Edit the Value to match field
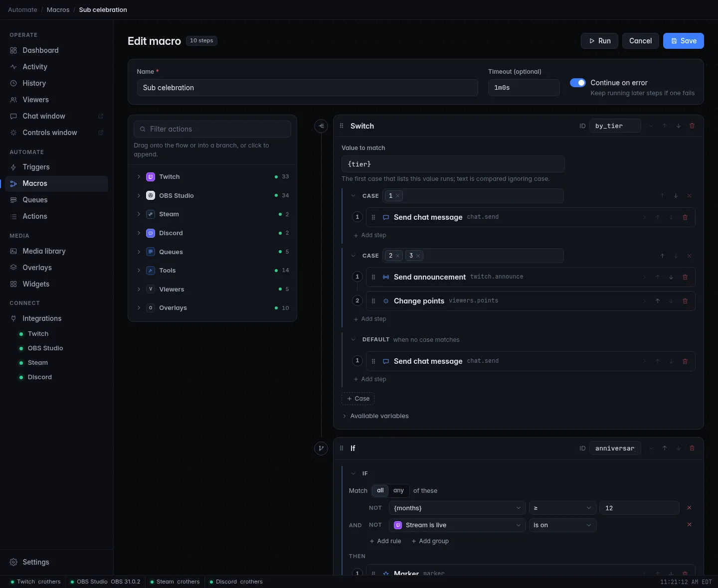The height and width of the screenshot is (588, 718). point(453,164)
